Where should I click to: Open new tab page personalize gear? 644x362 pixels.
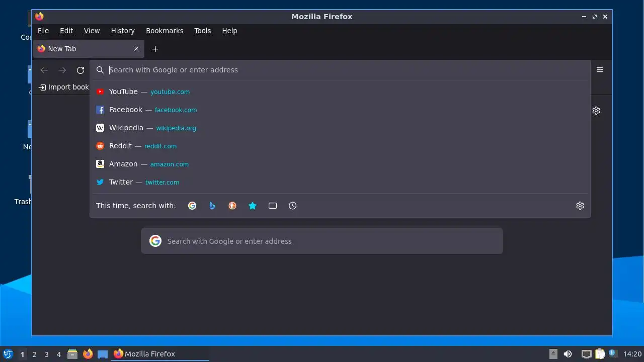coord(596,111)
